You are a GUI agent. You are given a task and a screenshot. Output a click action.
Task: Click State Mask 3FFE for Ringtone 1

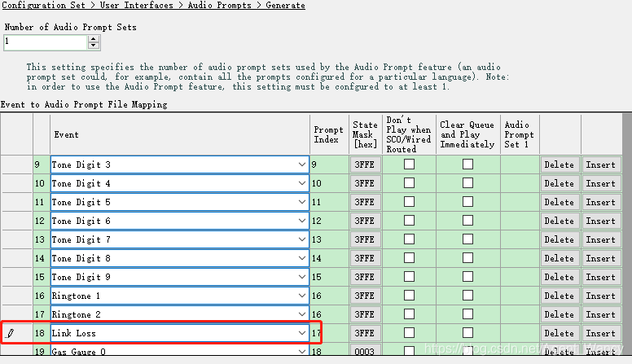(x=365, y=296)
